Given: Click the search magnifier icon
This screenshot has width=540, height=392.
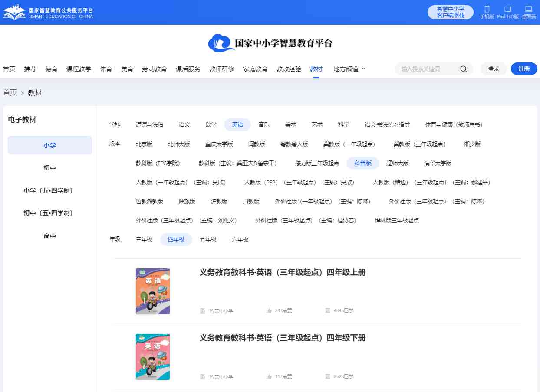Looking at the screenshot, I should pos(463,69).
